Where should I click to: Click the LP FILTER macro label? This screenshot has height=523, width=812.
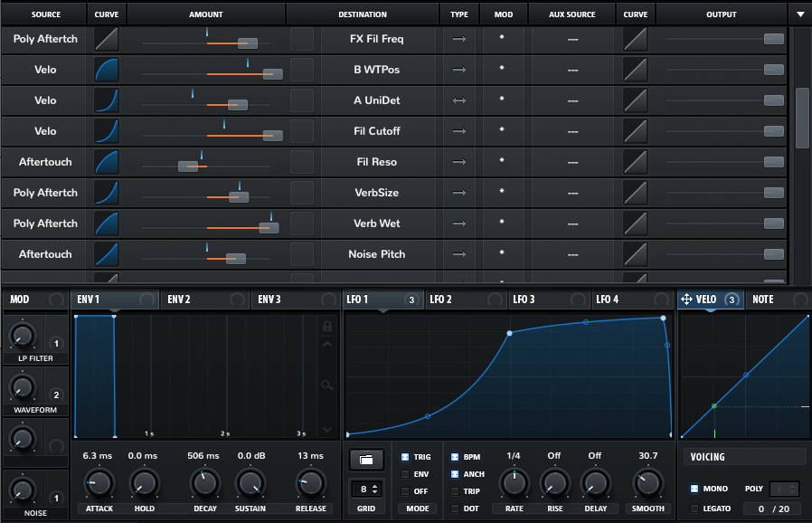tap(35, 358)
